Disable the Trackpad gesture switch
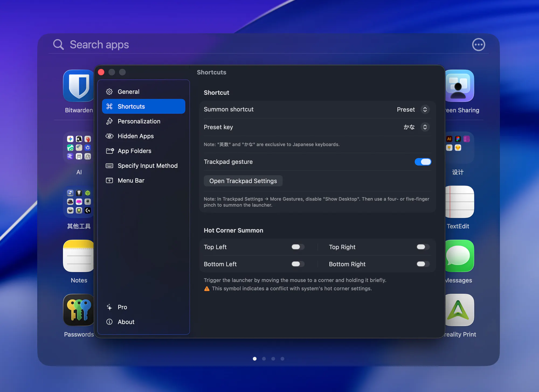This screenshot has height=392, width=539. (423, 162)
